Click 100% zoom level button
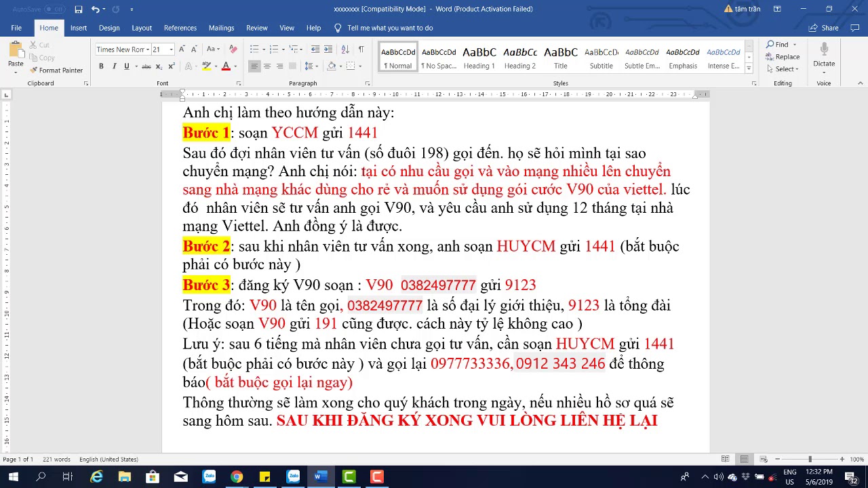 [x=856, y=460]
